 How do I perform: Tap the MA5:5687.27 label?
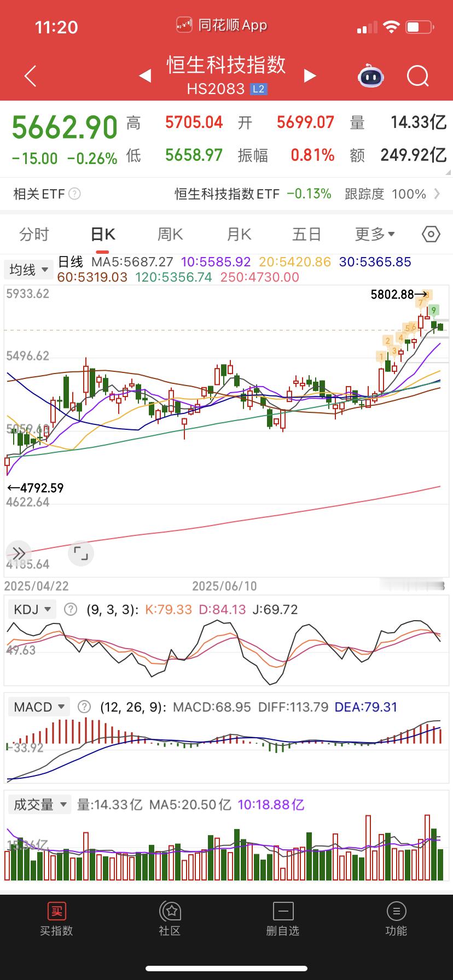(132, 262)
